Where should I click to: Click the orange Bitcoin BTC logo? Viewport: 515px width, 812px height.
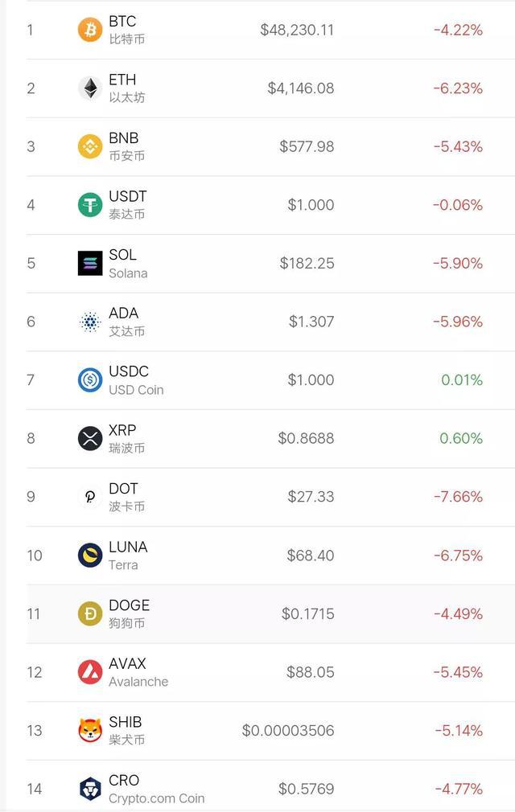pyautogui.click(x=90, y=30)
